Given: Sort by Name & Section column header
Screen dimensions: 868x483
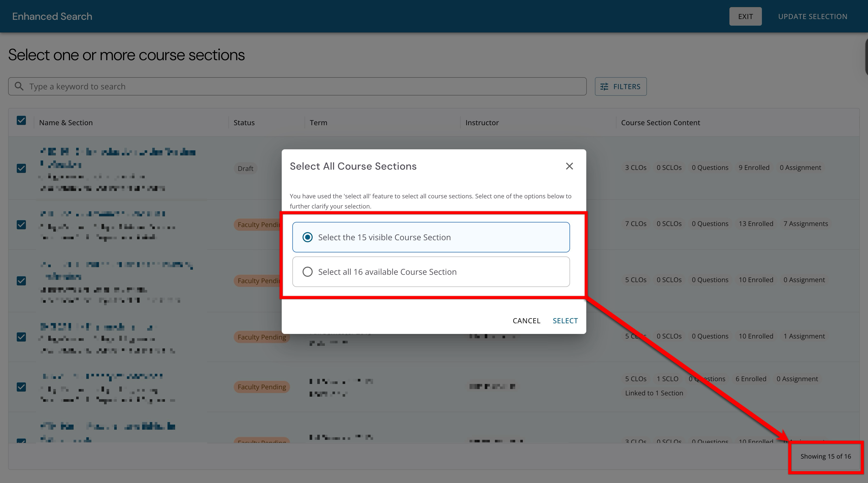Looking at the screenshot, I should pyautogui.click(x=66, y=123).
